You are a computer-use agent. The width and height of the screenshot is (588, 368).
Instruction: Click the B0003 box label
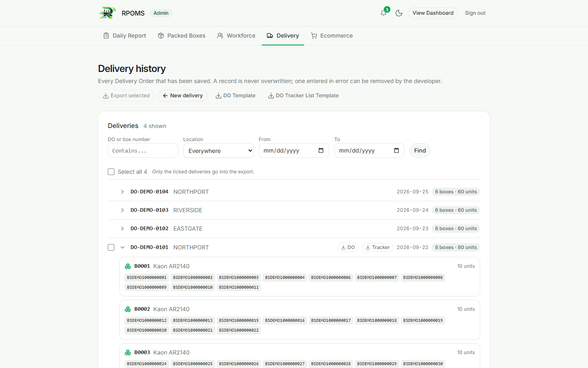click(x=142, y=352)
